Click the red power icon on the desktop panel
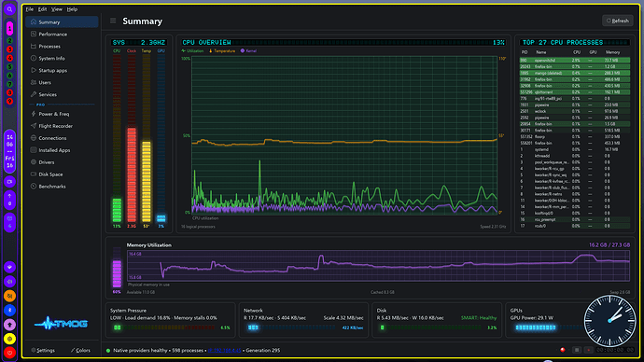Screen dimensions: 644x362 9,353
